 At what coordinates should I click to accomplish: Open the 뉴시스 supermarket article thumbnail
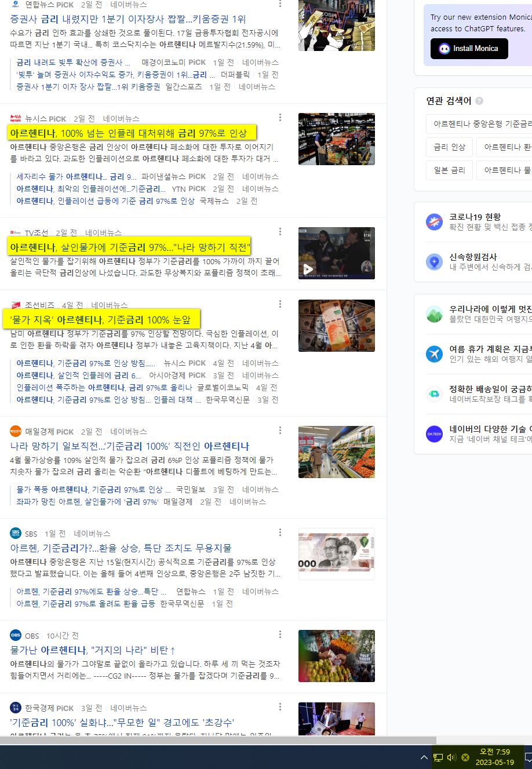tap(337, 139)
